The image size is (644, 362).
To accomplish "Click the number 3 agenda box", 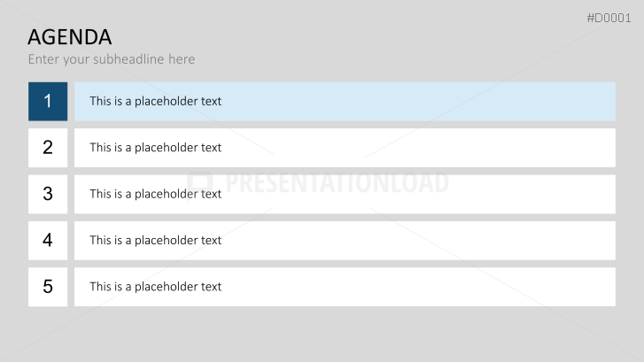I will (48, 194).
